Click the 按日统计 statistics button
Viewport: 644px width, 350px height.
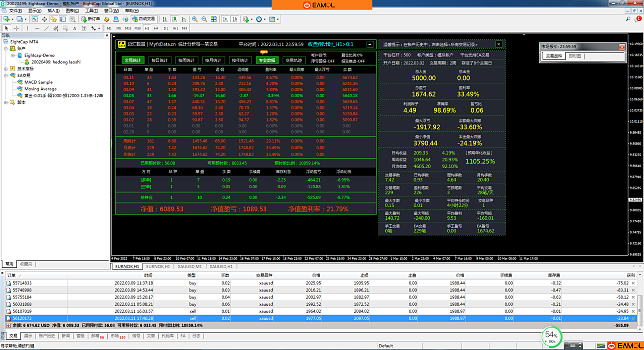[159, 60]
